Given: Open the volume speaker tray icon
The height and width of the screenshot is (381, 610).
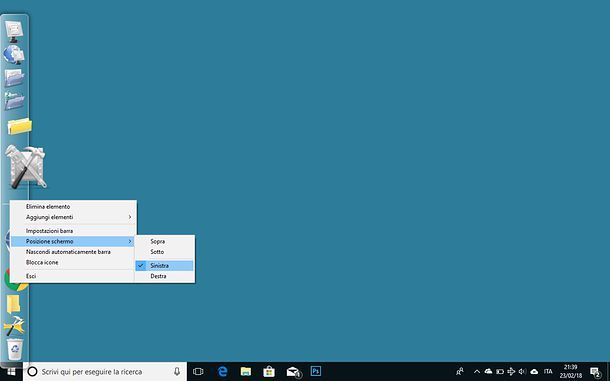Looking at the screenshot, I should coord(522,372).
